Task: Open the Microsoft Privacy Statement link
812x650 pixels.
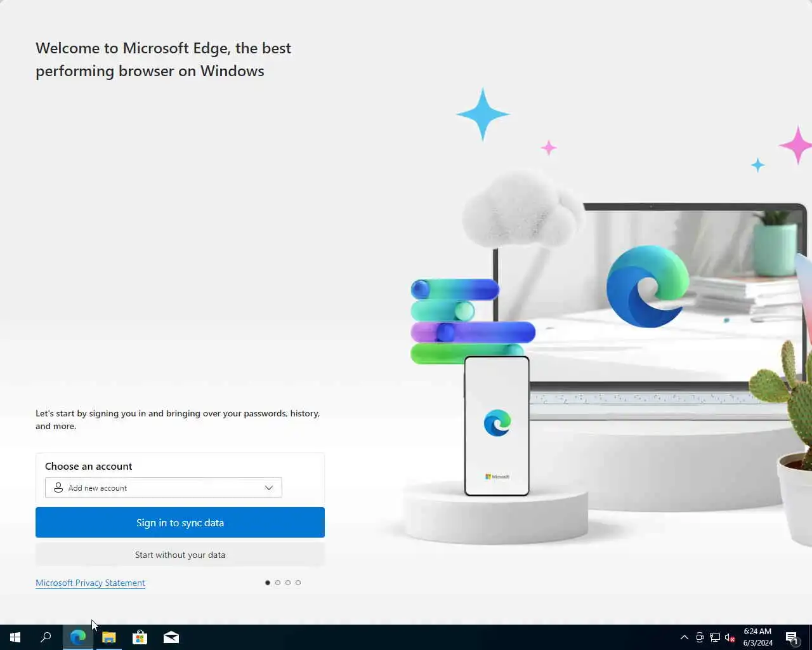Action: pos(90,583)
